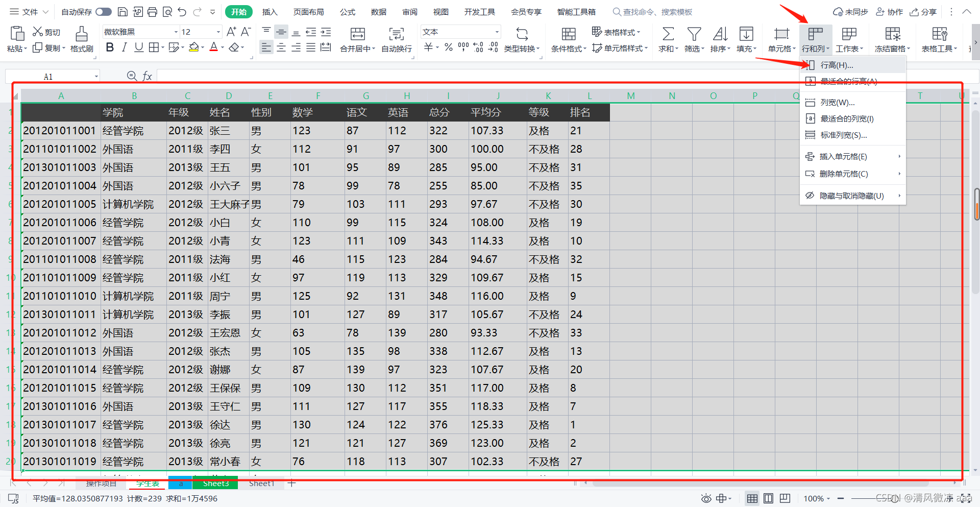The height and width of the screenshot is (507, 980).
Task: Switch to Page Break Preview in status bar
Action: pos(785,498)
